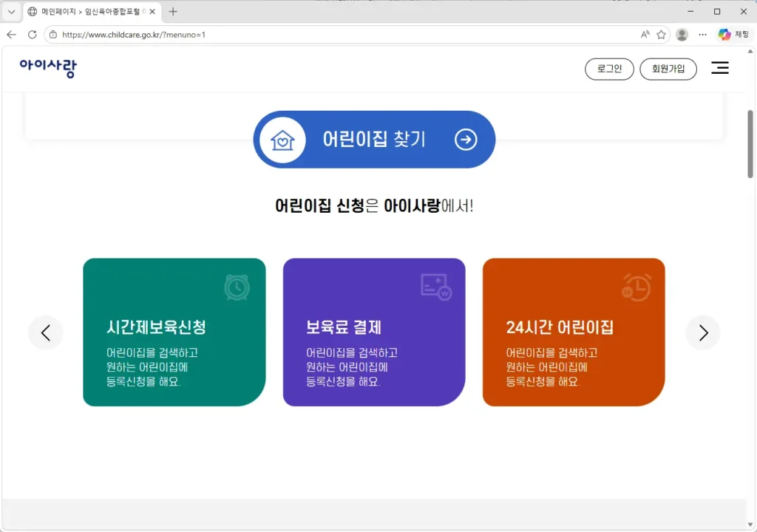Click the 24-hour clock icon on orange card

[x=636, y=287]
